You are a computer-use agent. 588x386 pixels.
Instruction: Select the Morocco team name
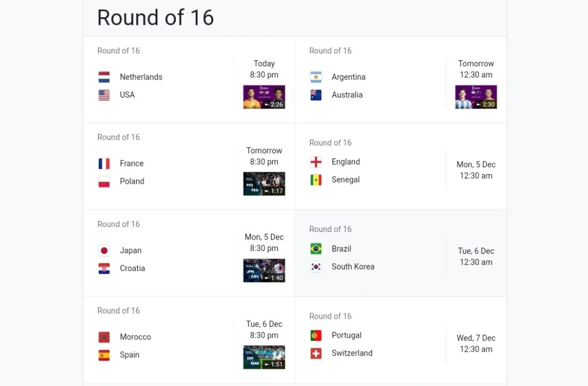click(x=135, y=337)
